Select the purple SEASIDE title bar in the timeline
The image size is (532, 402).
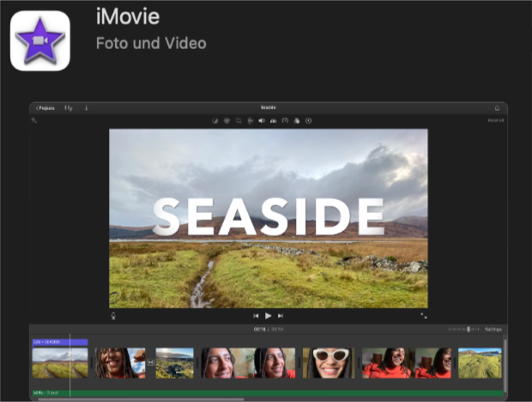[60, 342]
